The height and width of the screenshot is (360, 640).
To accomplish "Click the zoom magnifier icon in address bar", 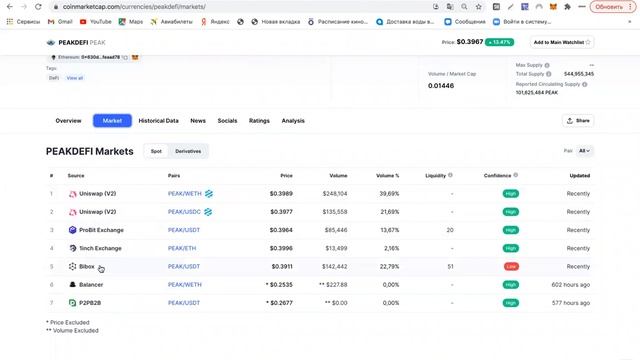I will point(464,7).
